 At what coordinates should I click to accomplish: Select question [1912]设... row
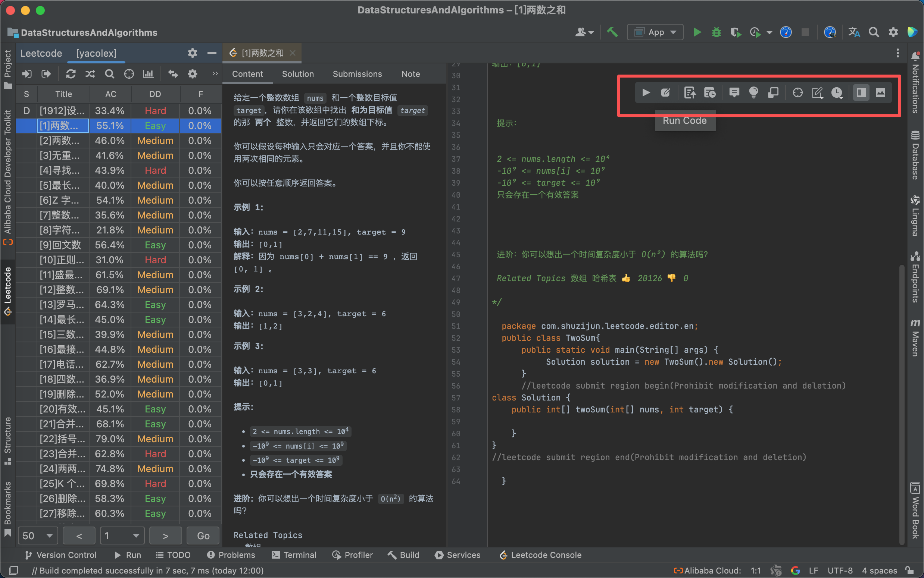point(118,110)
